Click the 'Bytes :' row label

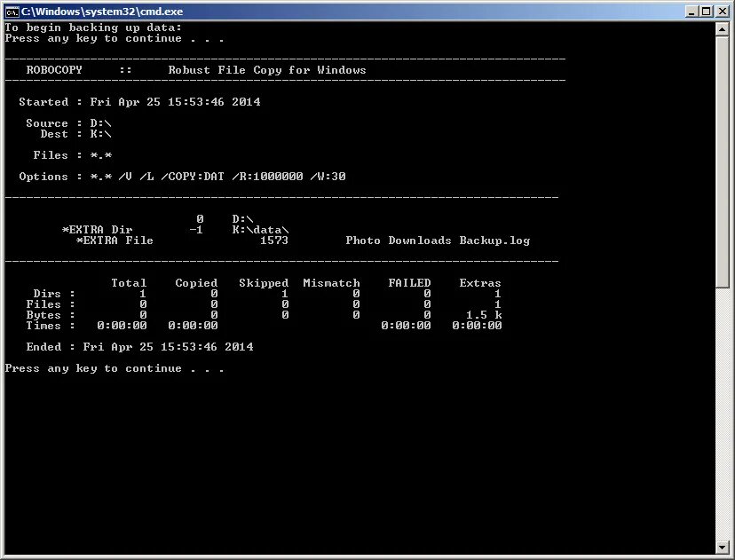(x=51, y=315)
